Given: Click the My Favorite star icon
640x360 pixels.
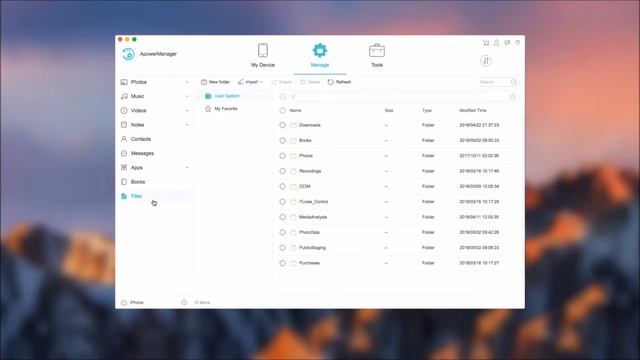Looking at the screenshot, I should click(208, 109).
